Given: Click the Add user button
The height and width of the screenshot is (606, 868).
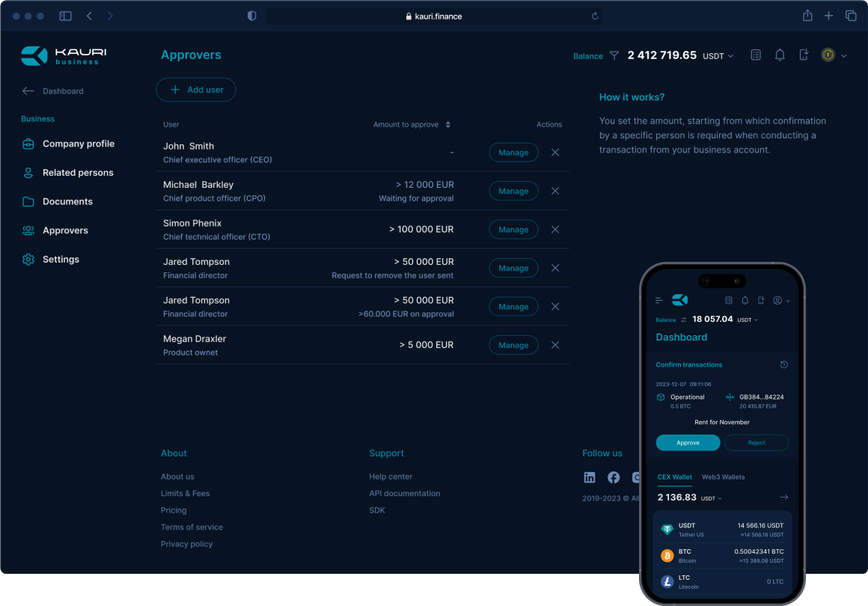Looking at the screenshot, I should point(196,90).
